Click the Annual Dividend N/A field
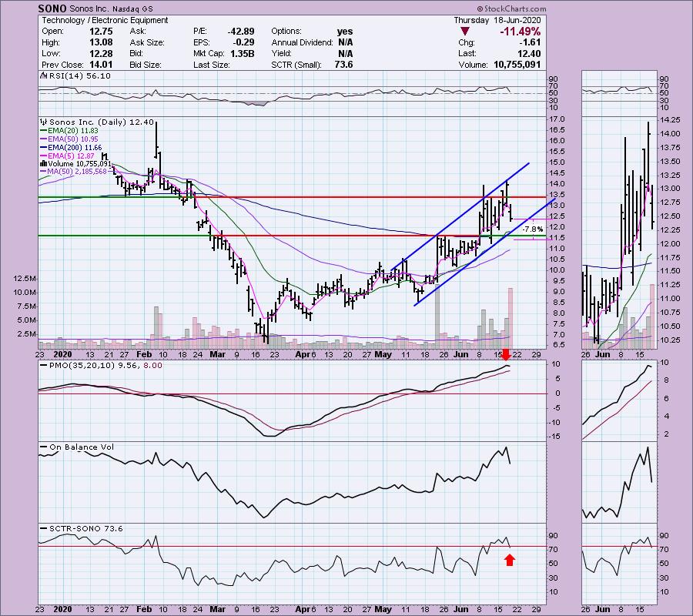The height and width of the screenshot is (616, 693). 312,42
